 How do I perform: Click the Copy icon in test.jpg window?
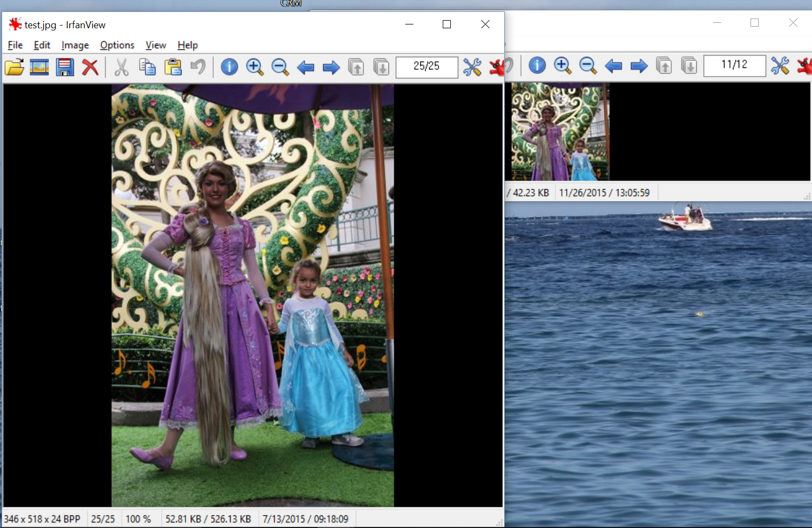(147, 67)
